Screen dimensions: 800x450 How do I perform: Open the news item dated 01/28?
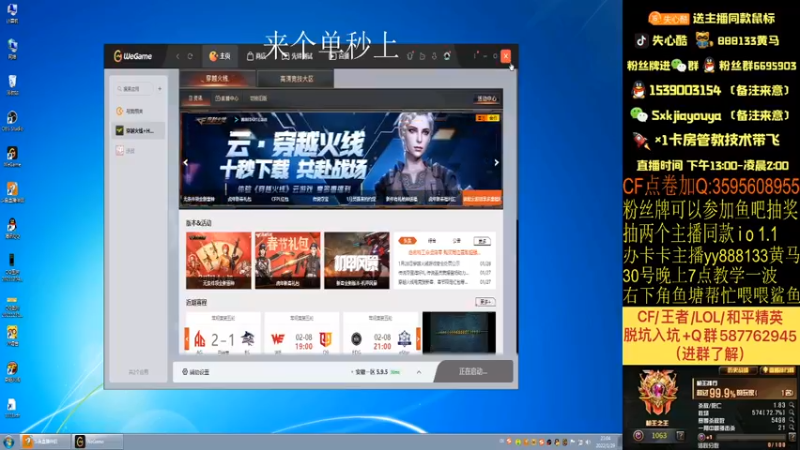(x=444, y=264)
